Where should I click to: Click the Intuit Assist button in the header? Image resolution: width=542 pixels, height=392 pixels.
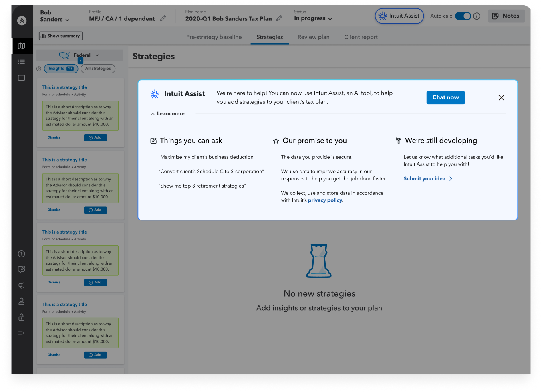pos(399,16)
